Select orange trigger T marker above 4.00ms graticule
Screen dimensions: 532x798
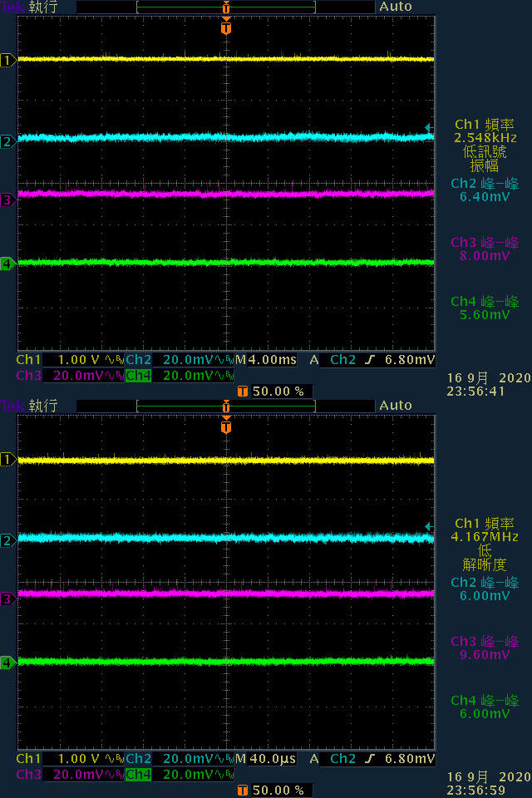[x=226, y=27]
